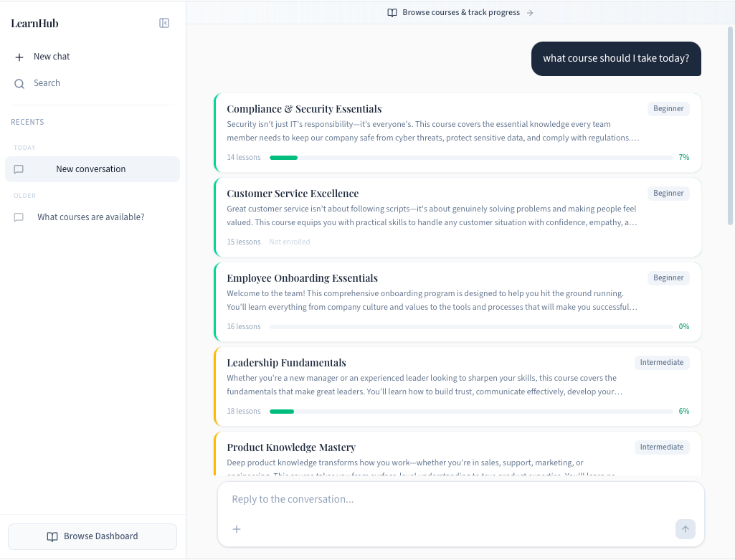Click the book icon in the top banner
The image size is (735, 560).
click(392, 12)
